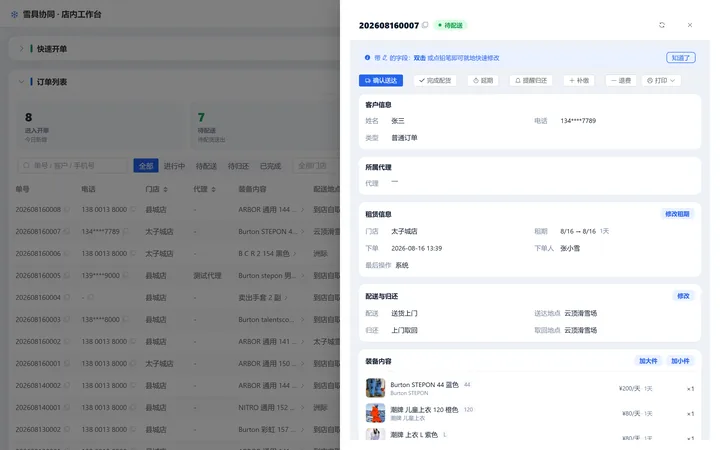The width and height of the screenshot is (720, 450).
Task: Expand equipment for Burton STEPON 4... row
Action: pos(302,231)
